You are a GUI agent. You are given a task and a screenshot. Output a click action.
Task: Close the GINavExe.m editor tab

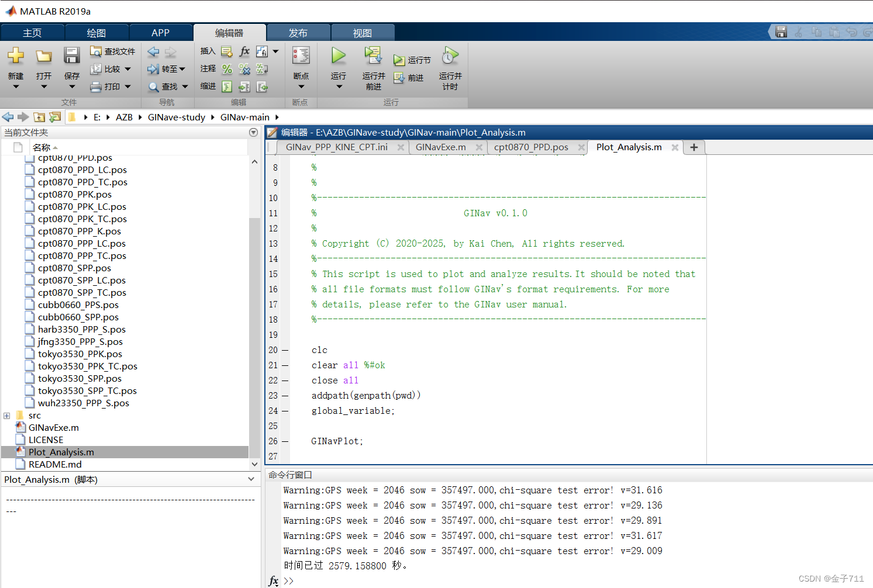click(x=479, y=147)
